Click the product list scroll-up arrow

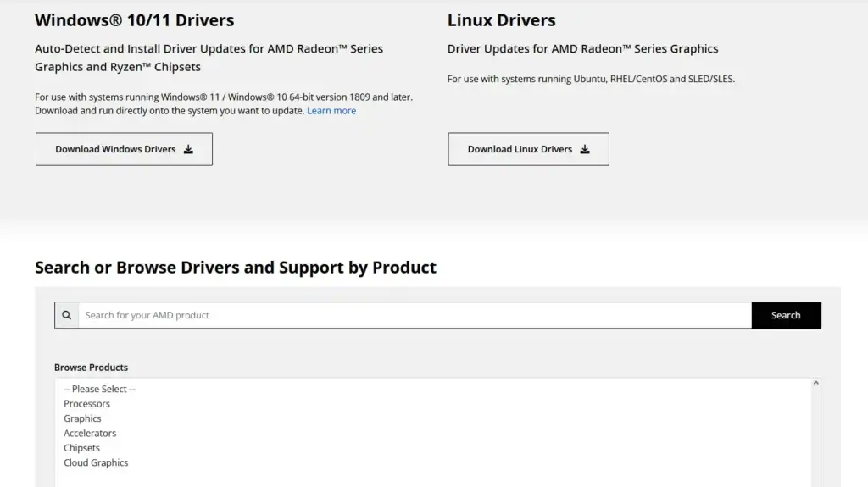coord(815,384)
